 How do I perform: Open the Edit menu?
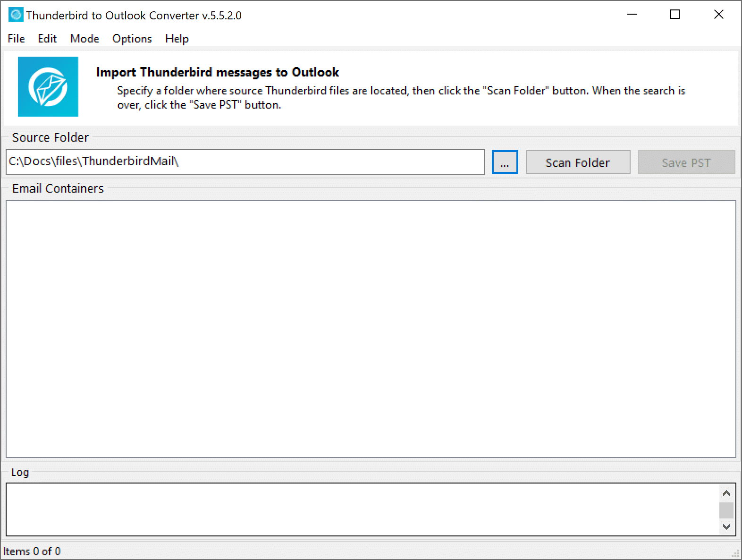pos(47,39)
